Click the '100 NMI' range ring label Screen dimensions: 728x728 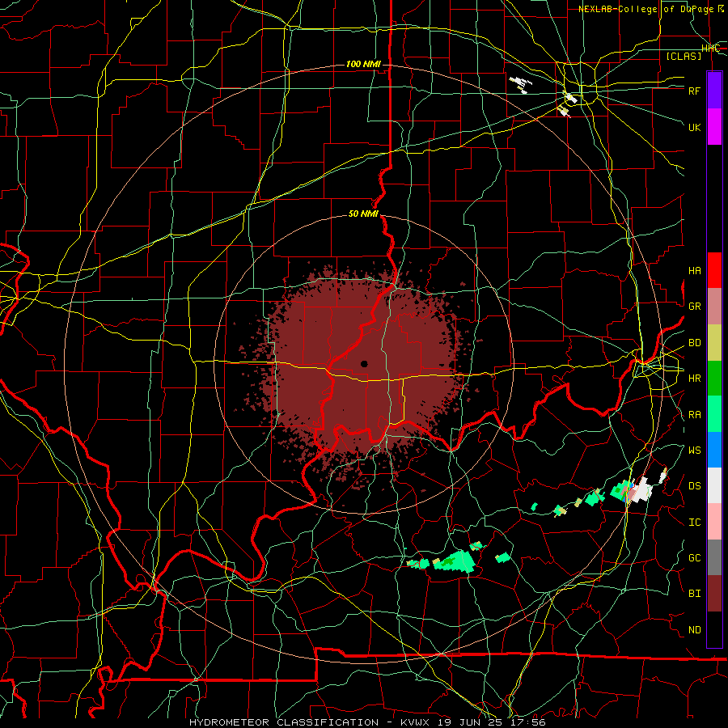pos(363,64)
